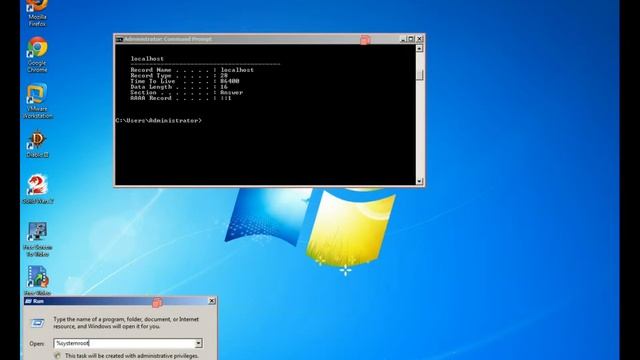Click the Run dialog title bar icon
The height and width of the screenshot is (360, 640).
(28, 301)
